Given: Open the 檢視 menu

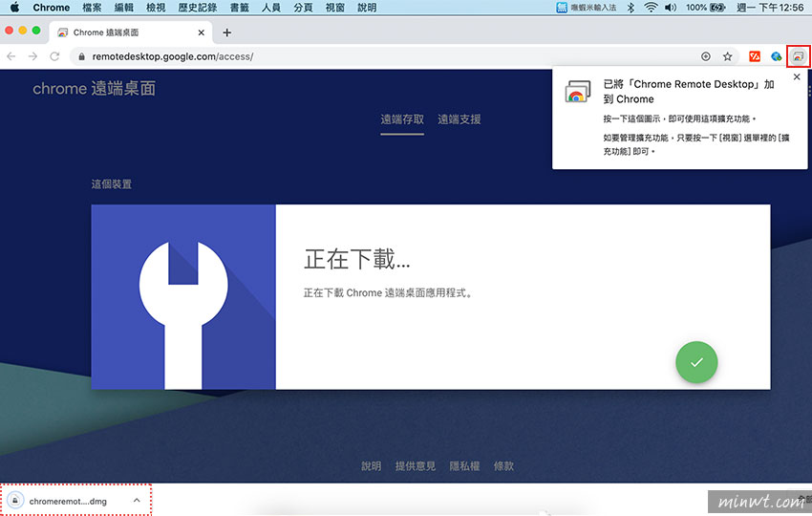Looking at the screenshot, I should pos(156,8).
